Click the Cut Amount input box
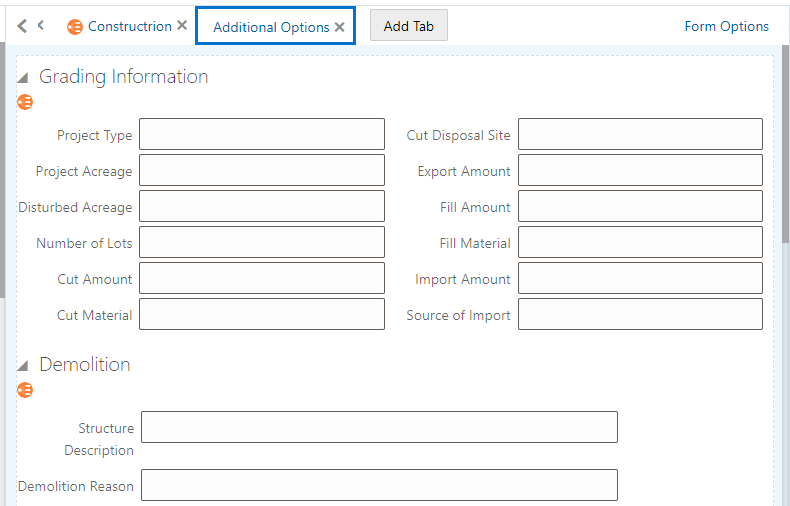The width and height of the screenshot is (790, 506). 262,278
